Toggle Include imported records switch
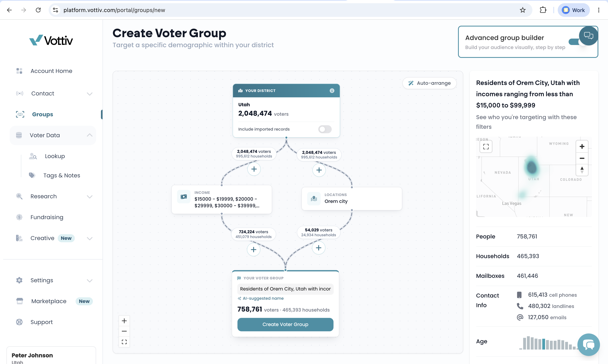The width and height of the screenshot is (608, 364). (x=325, y=129)
